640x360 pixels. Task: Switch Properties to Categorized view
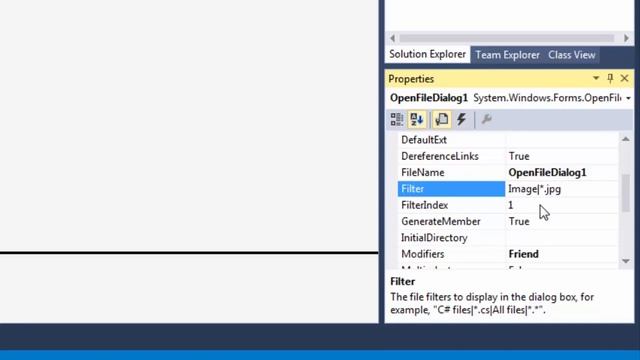point(397,120)
